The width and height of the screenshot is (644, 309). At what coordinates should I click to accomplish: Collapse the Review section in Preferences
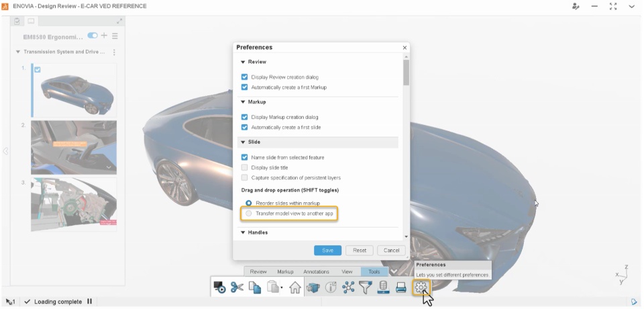click(x=243, y=62)
